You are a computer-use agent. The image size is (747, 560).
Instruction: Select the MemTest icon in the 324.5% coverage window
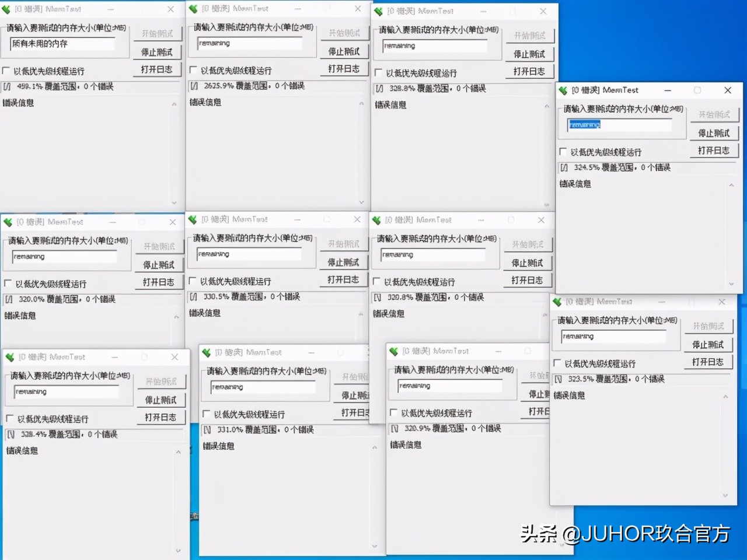[x=562, y=90]
